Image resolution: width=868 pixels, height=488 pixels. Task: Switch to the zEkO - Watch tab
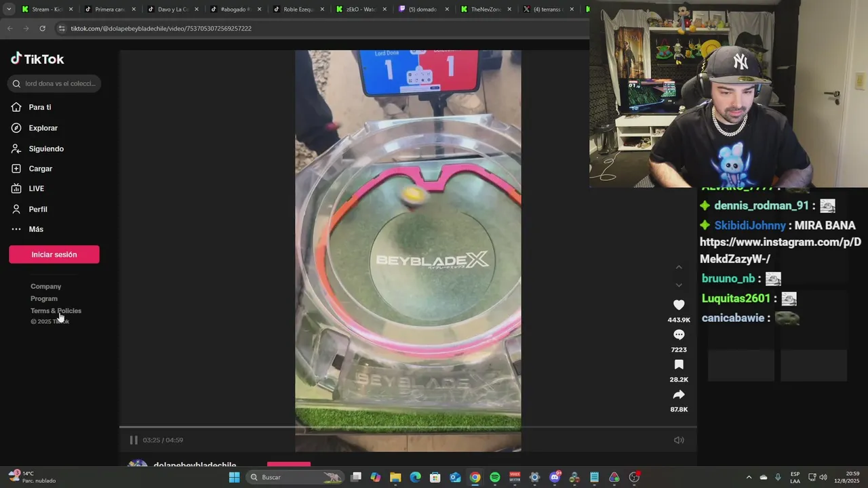[x=361, y=9]
